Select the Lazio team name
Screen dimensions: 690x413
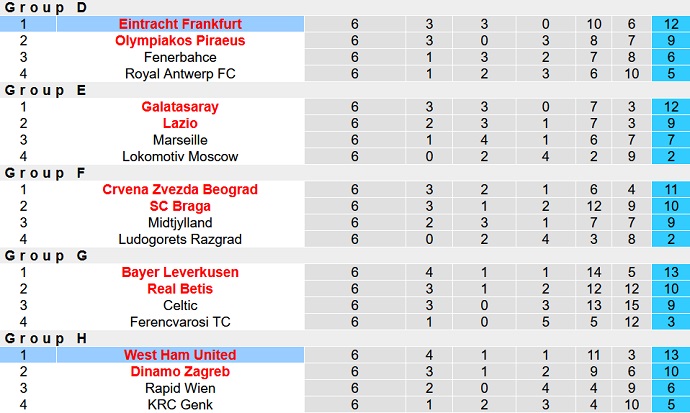(180, 123)
